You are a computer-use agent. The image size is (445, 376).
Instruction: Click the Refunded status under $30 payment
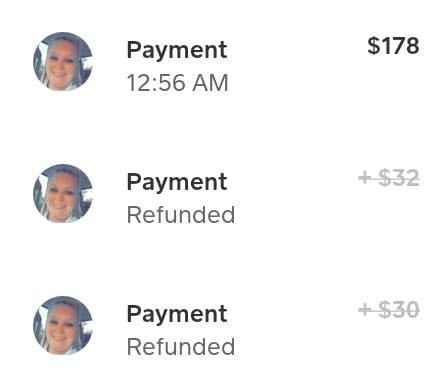[181, 347]
